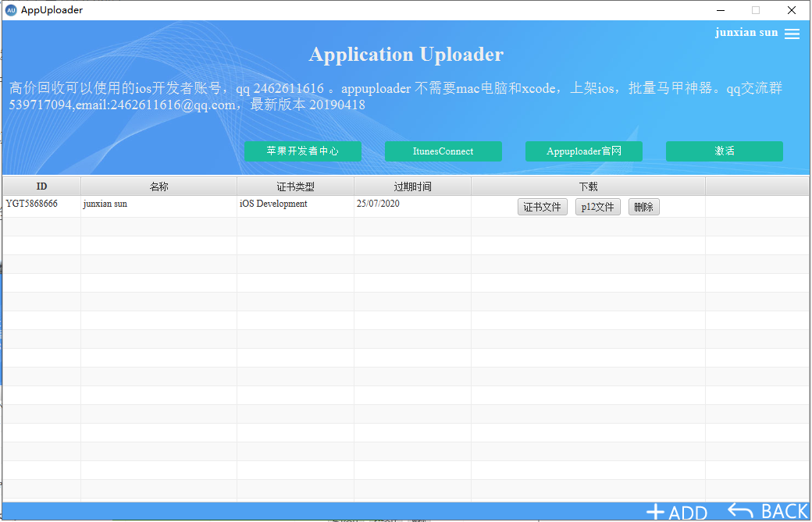Click the 高价回收 announcement text
Screen dimensions: 812x522
[x=396, y=96]
